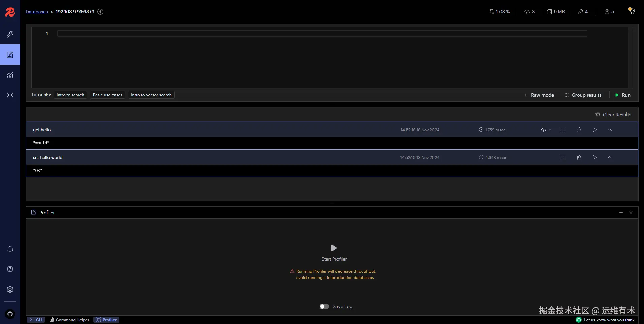The image size is (644, 324).
Task: Select the Workbench editor icon
Action: pyautogui.click(x=10, y=55)
